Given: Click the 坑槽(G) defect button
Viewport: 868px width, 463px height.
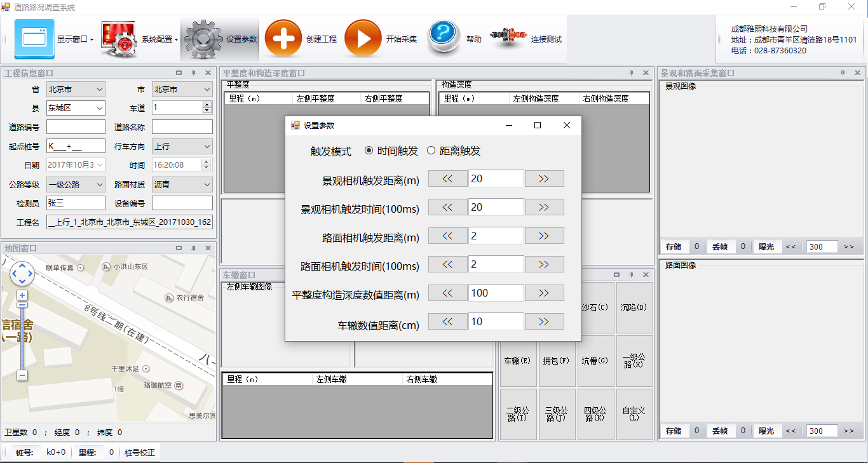Looking at the screenshot, I should click(595, 361).
